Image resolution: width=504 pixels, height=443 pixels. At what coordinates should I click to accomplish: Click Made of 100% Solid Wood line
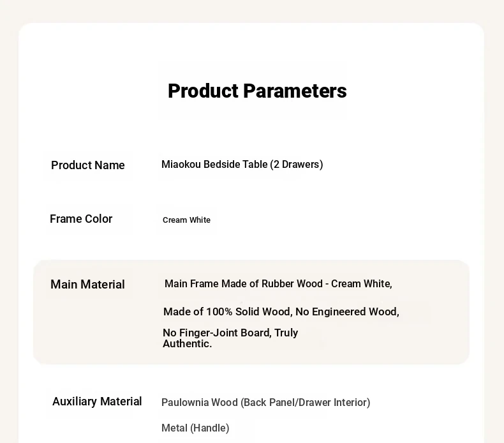click(281, 312)
